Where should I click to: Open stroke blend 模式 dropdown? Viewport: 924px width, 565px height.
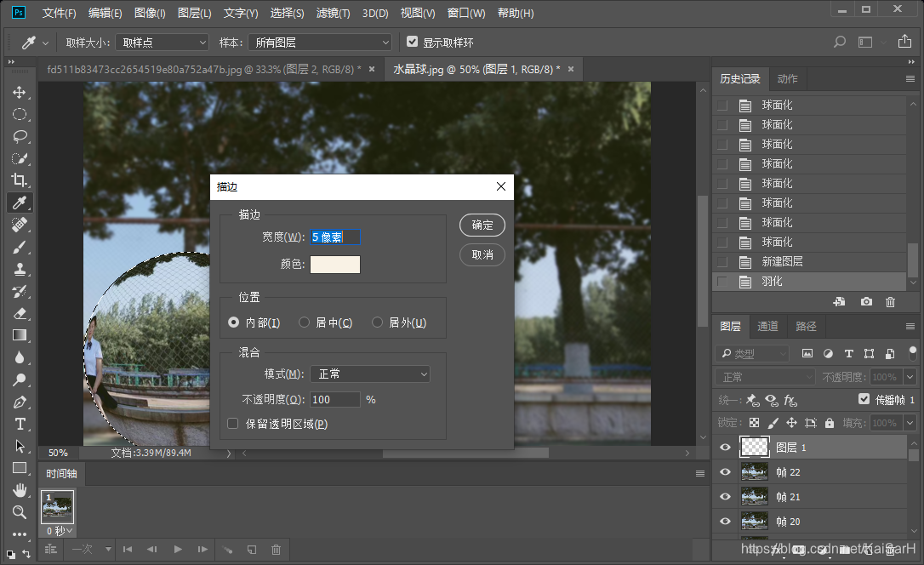point(370,374)
